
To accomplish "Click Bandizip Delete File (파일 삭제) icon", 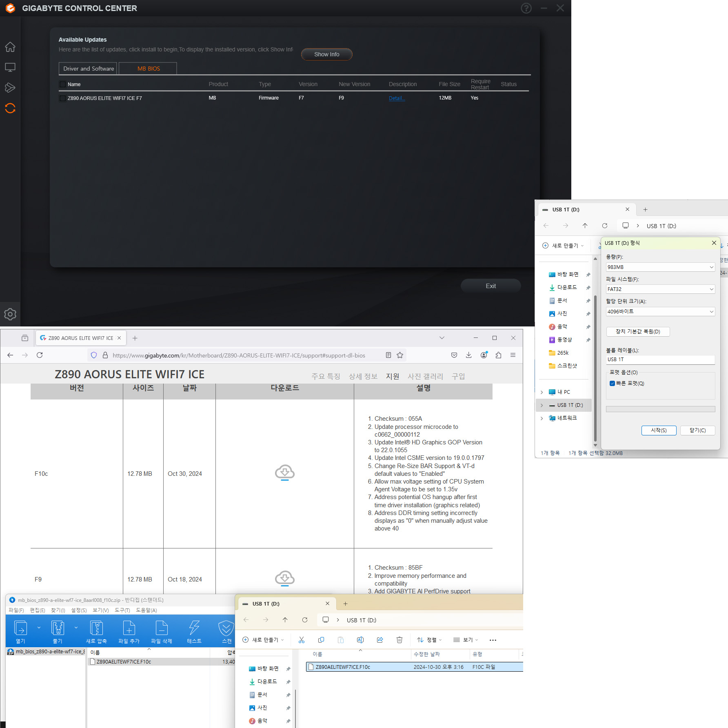I will tap(162, 632).
